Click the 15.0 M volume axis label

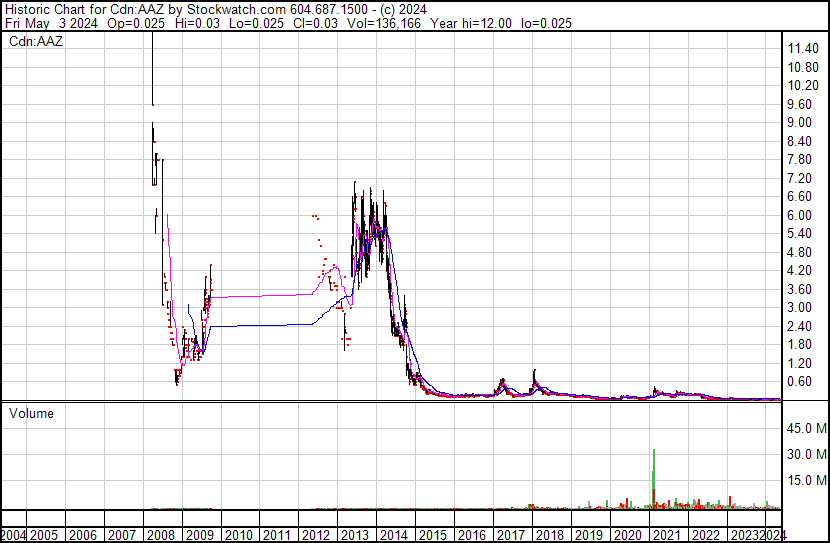(807, 480)
